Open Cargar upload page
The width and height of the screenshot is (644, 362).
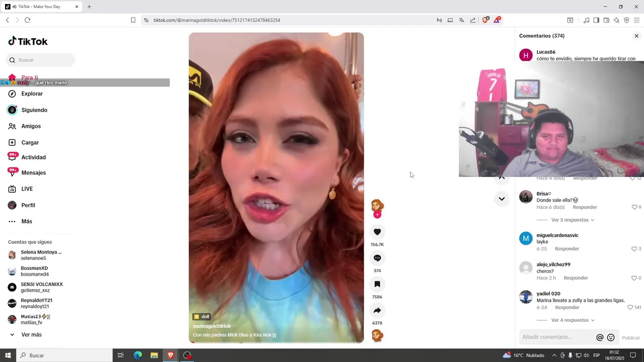pos(30,143)
